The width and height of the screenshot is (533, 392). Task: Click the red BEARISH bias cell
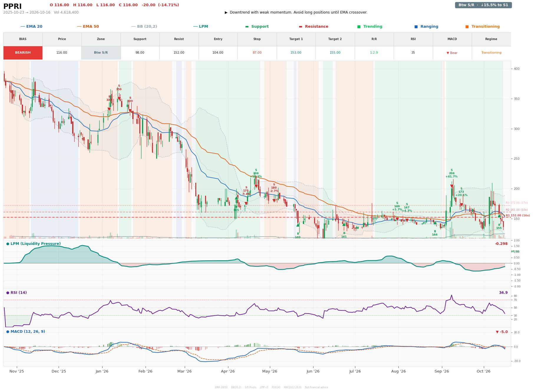[x=23, y=53]
